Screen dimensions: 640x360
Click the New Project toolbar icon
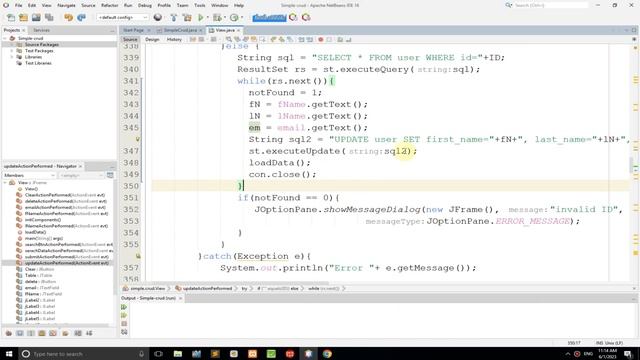[x=24, y=18]
